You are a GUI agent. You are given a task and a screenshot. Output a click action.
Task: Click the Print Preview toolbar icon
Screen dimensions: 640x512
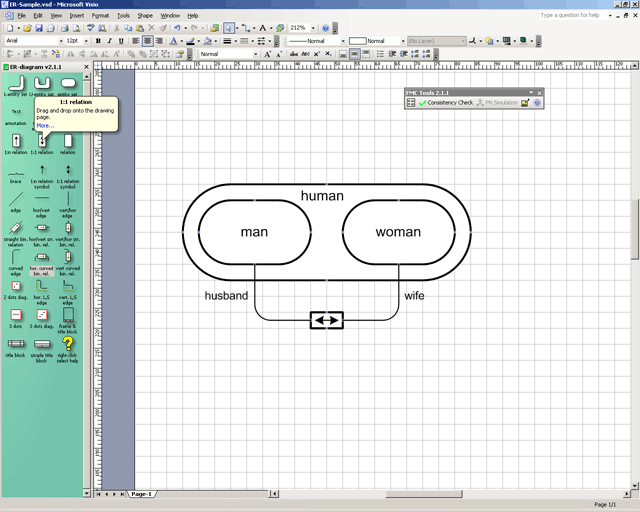click(x=76, y=28)
